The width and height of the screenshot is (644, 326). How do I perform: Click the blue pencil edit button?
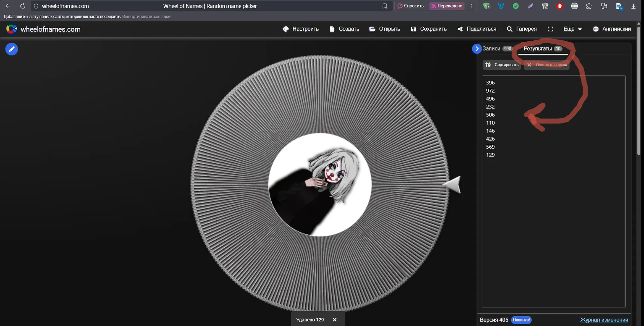(x=12, y=49)
